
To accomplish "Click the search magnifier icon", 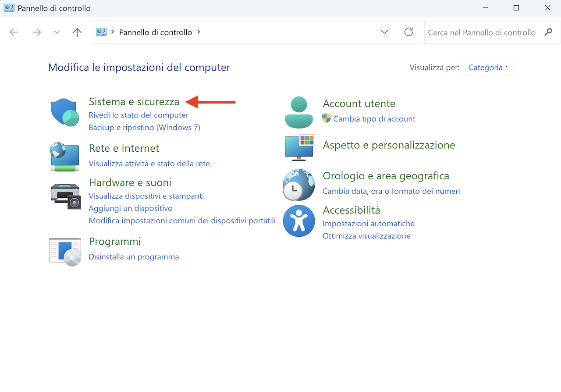I will coord(548,32).
